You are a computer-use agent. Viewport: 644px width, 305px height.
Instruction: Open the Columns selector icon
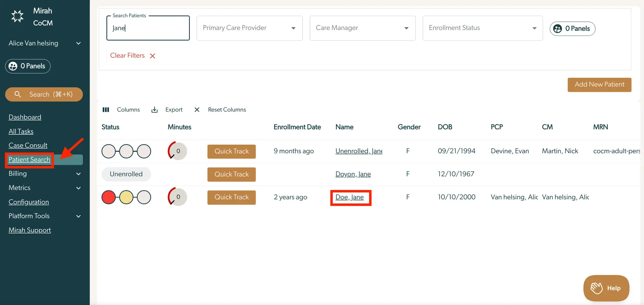106,110
